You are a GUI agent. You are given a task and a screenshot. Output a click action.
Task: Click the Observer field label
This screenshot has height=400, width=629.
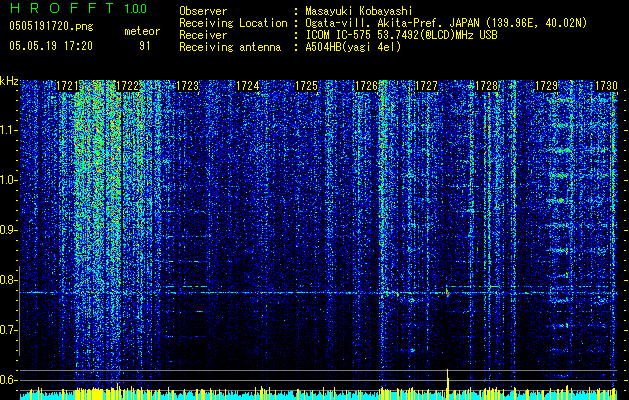click(x=203, y=11)
